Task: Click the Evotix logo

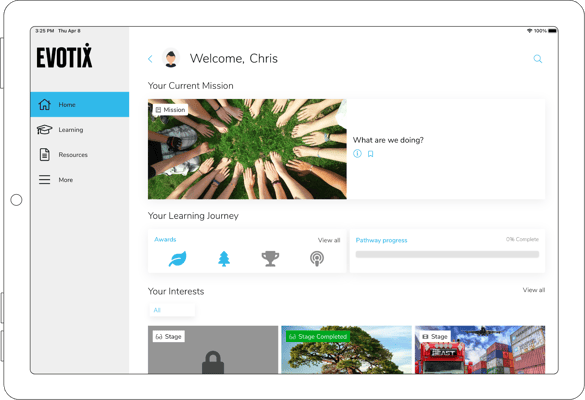Action: coord(65,56)
